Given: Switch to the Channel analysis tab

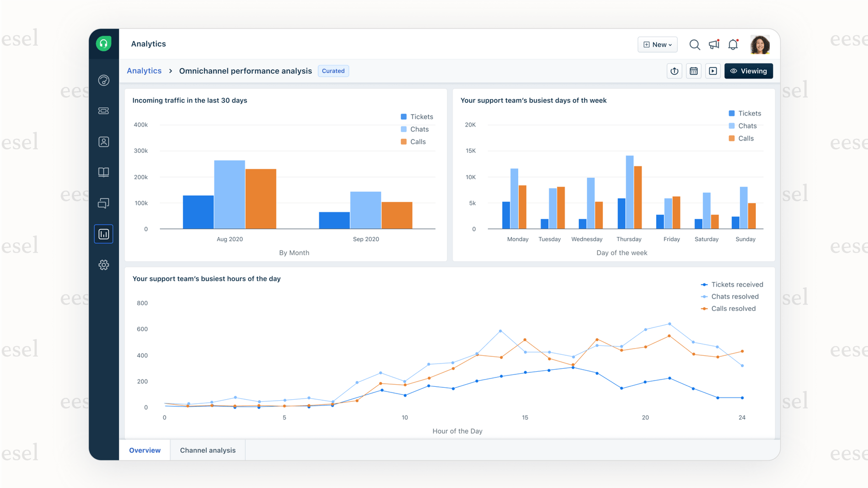Looking at the screenshot, I should pyautogui.click(x=207, y=450).
